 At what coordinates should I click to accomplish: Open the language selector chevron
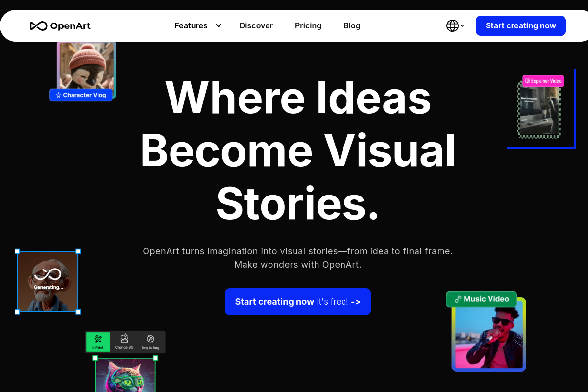tap(462, 25)
